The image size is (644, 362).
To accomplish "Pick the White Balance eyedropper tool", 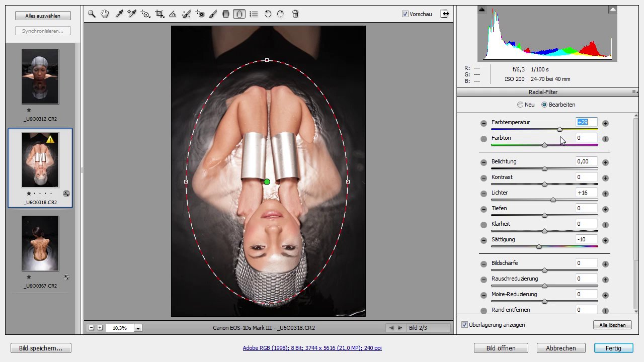I will (x=119, y=14).
